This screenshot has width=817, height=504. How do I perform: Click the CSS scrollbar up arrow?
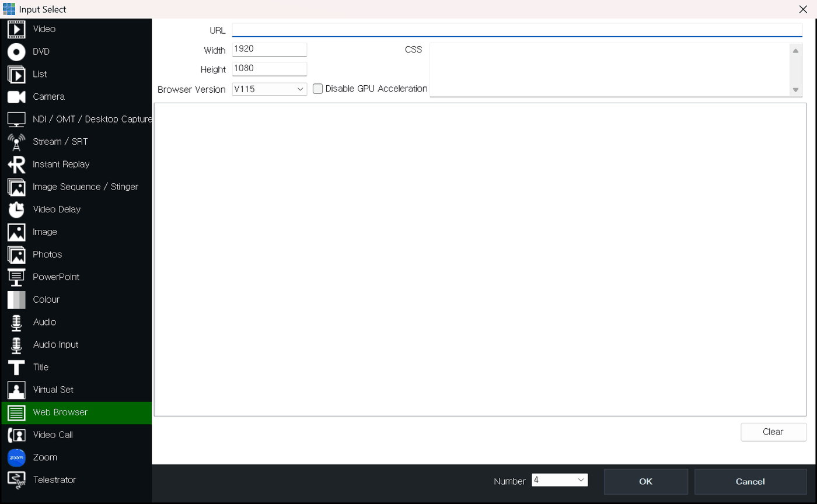tap(795, 51)
